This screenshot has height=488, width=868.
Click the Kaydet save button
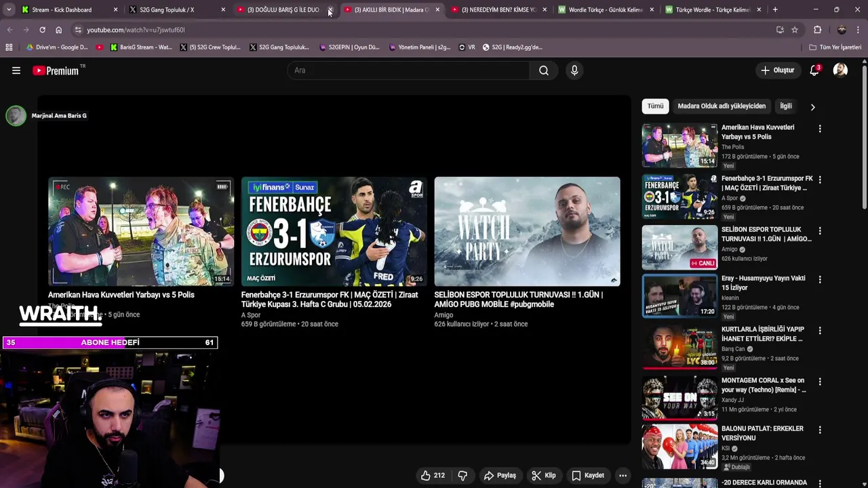(x=588, y=476)
